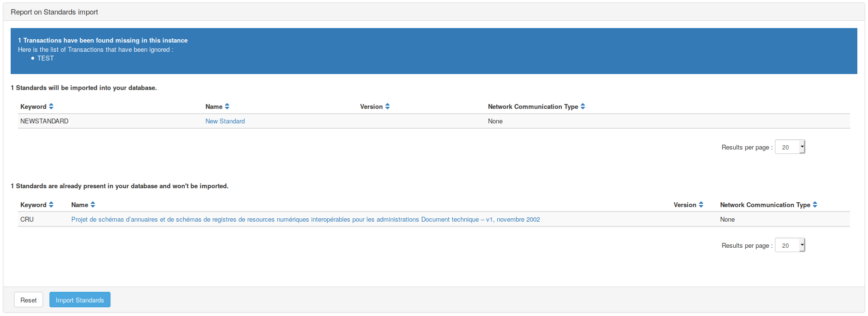
Task: Click sort arrows beside Name in the import table
Action: (x=227, y=106)
